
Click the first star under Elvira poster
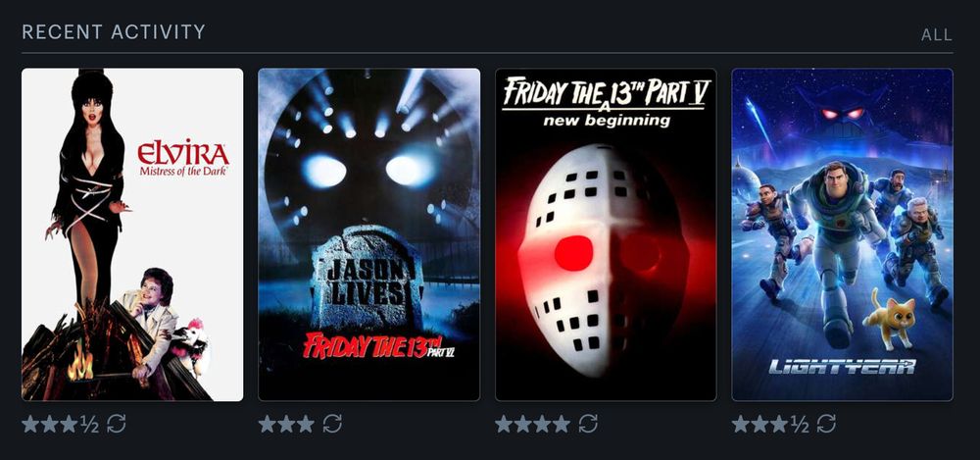tap(30, 424)
